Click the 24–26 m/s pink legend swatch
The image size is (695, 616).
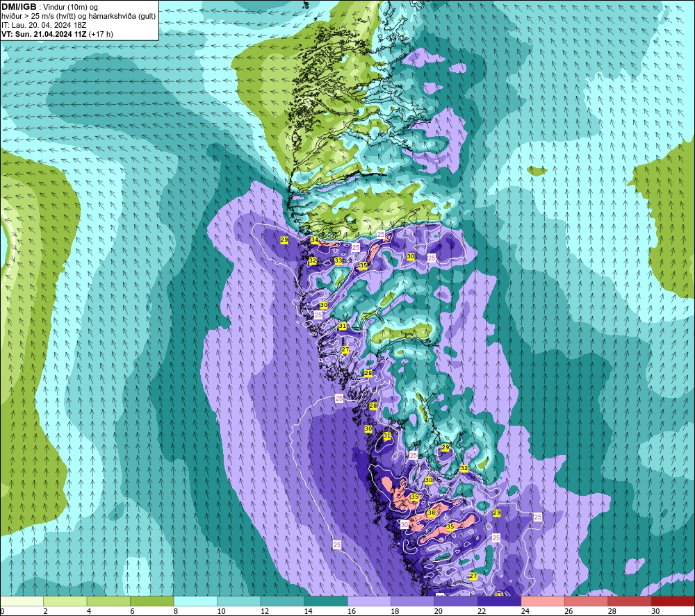(x=543, y=601)
